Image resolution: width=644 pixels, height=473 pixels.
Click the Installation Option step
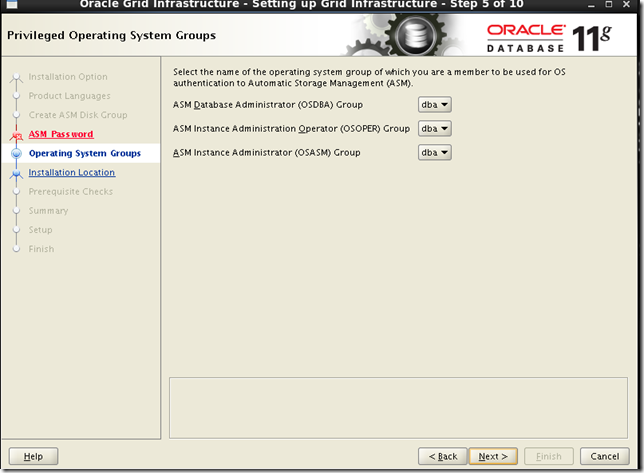pos(68,77)
